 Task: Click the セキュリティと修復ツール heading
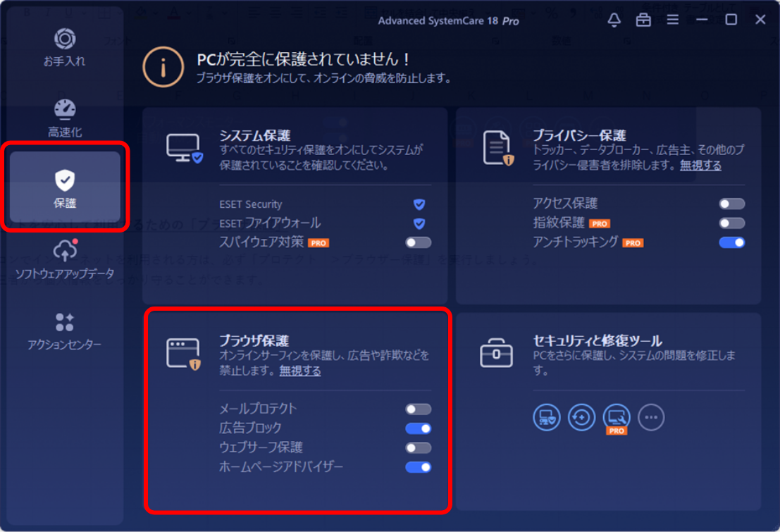[x=598, y=341]
